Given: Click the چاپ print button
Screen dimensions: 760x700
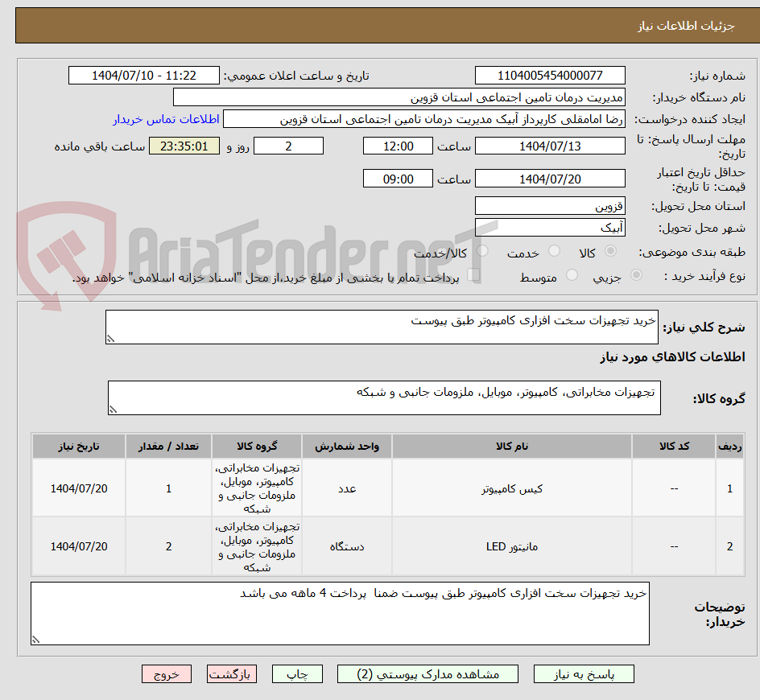Looking at the screenshot, I should (x=297, y=674).
